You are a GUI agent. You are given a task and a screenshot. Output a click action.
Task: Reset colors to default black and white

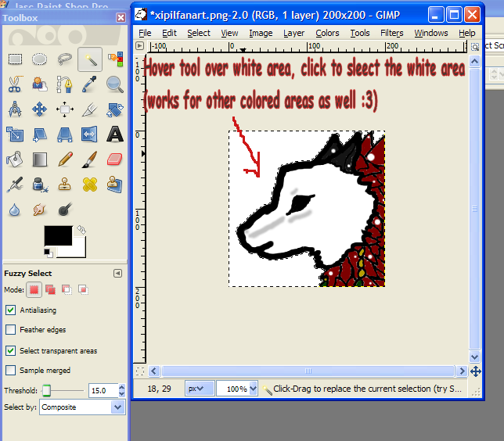click(49, 253)
